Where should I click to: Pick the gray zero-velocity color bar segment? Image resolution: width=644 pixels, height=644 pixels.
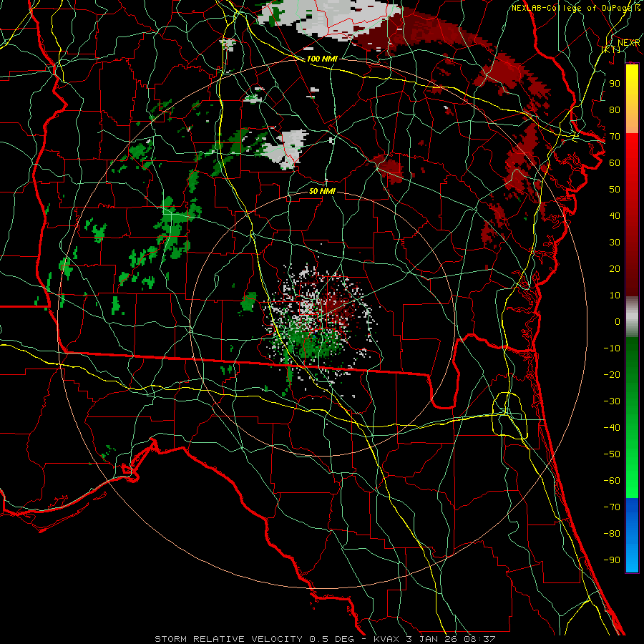(632, 316)
